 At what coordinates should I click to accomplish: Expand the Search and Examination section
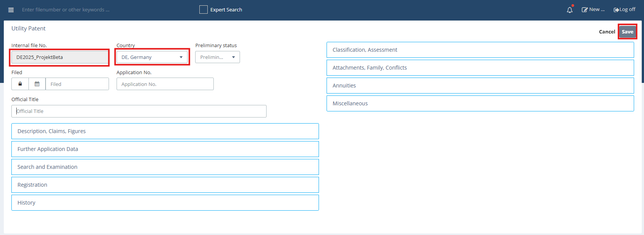click(165, 167)
